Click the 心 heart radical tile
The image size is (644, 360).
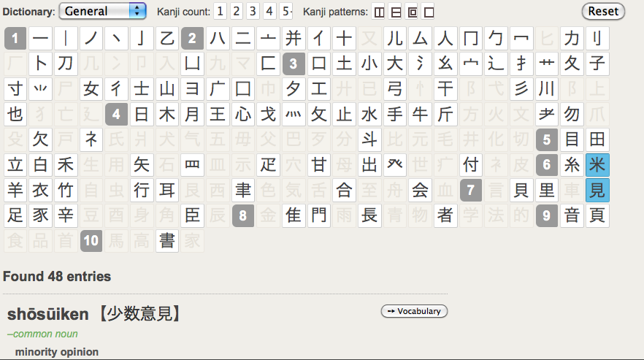[x=243, y=115]
